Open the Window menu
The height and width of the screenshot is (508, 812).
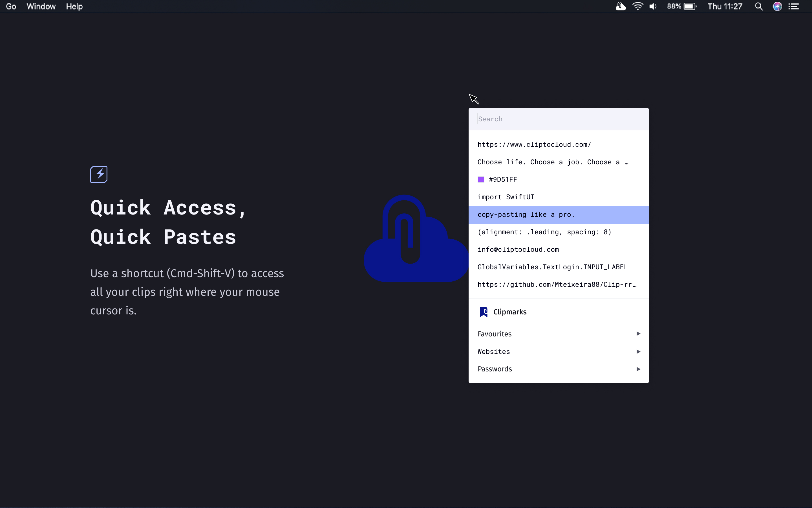point(41,6)
